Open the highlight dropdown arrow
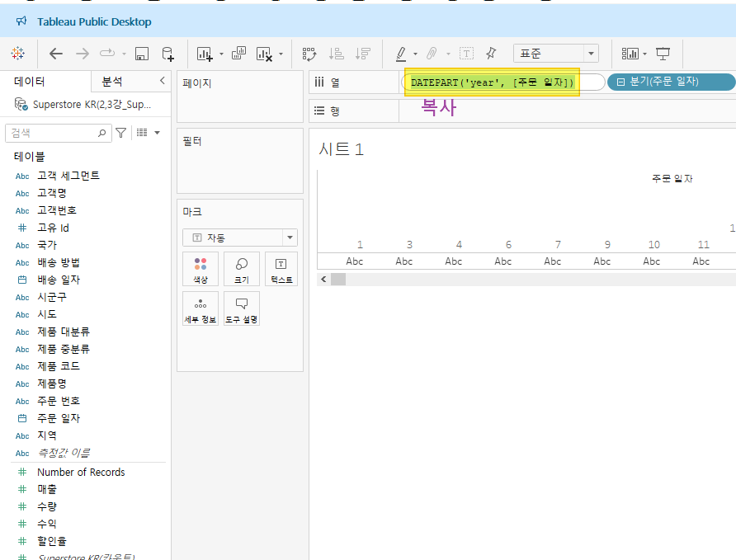Screen dimensions: 736x560 [x=415, y=54]
